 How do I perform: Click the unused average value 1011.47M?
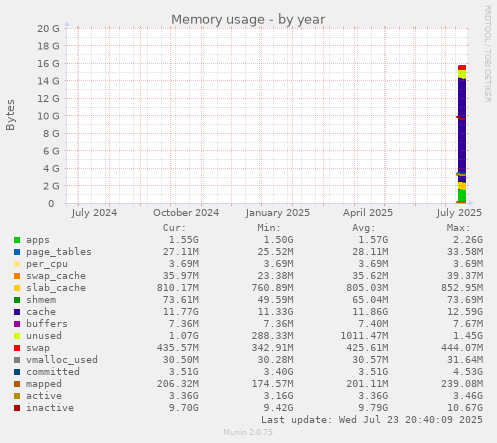pyautogui.click(x=364, y=336)
